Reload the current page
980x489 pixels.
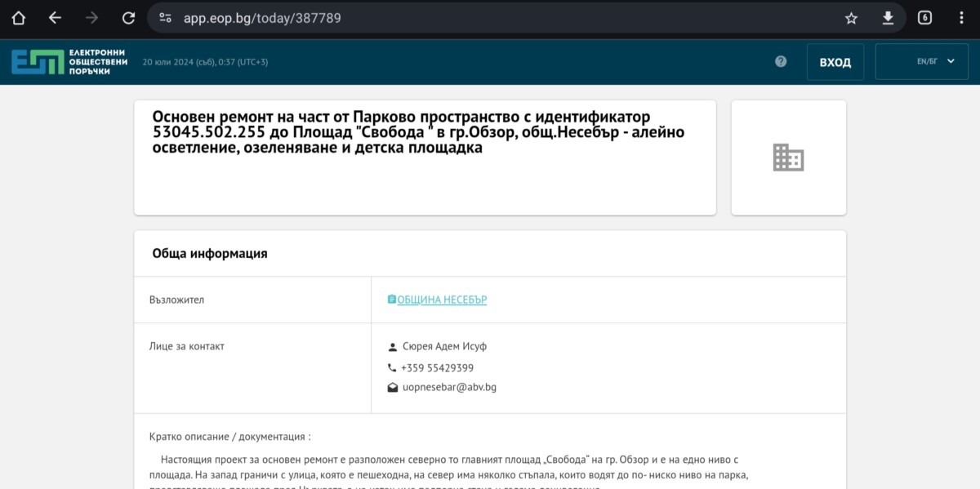point(128,18)
